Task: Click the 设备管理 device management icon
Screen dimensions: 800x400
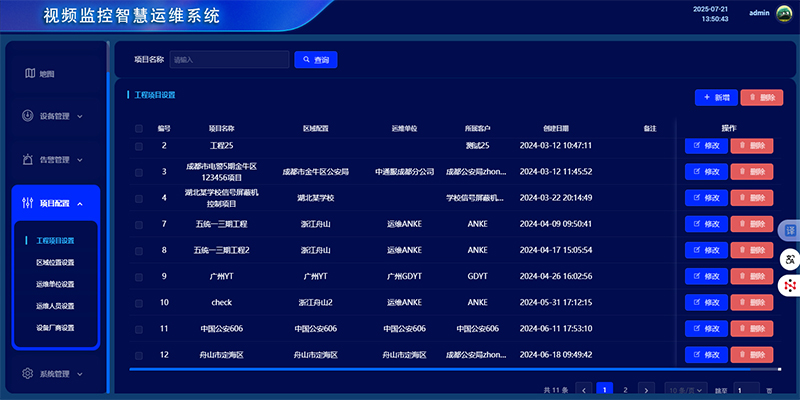Action: 29,116
